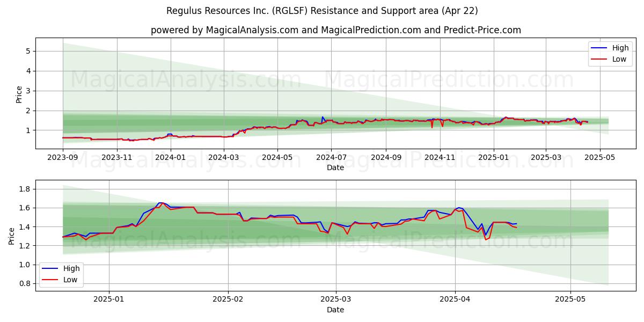Click the '2025-01' tick label in bottom chart
The width and height of the screenshot is (644, 322).
tap(109, 299)
